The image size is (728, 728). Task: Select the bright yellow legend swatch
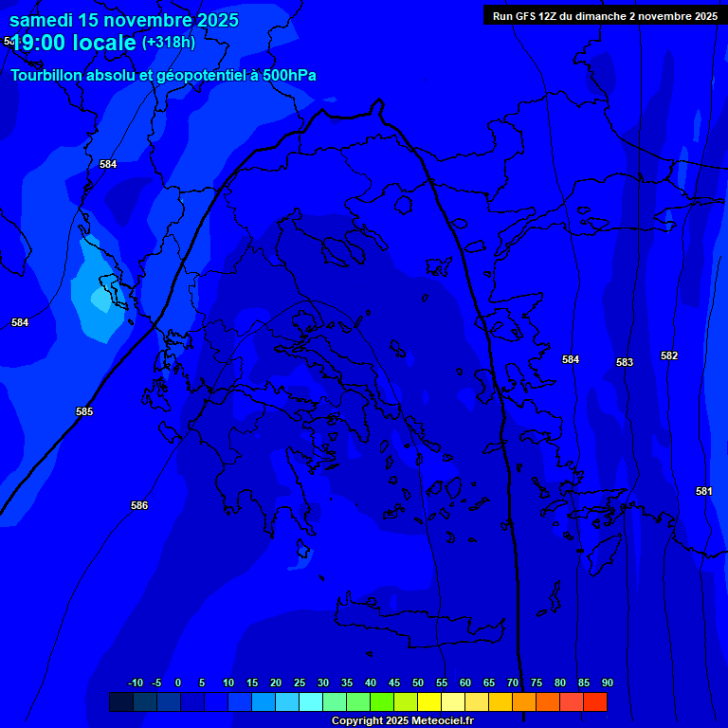(429, 702)
